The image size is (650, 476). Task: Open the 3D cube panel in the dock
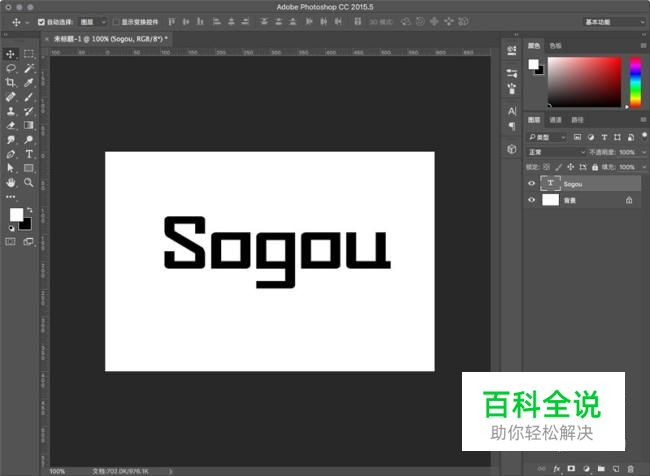[512, 149]
